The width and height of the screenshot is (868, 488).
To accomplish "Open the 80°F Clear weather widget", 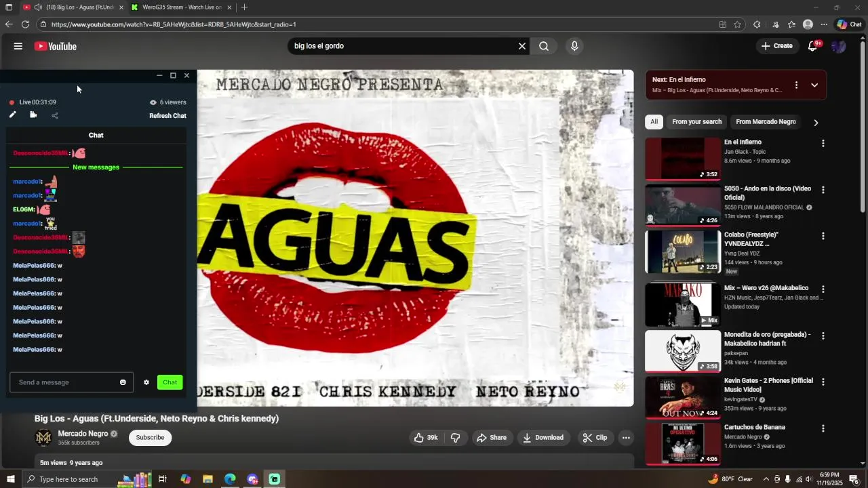I will point(730,479).
